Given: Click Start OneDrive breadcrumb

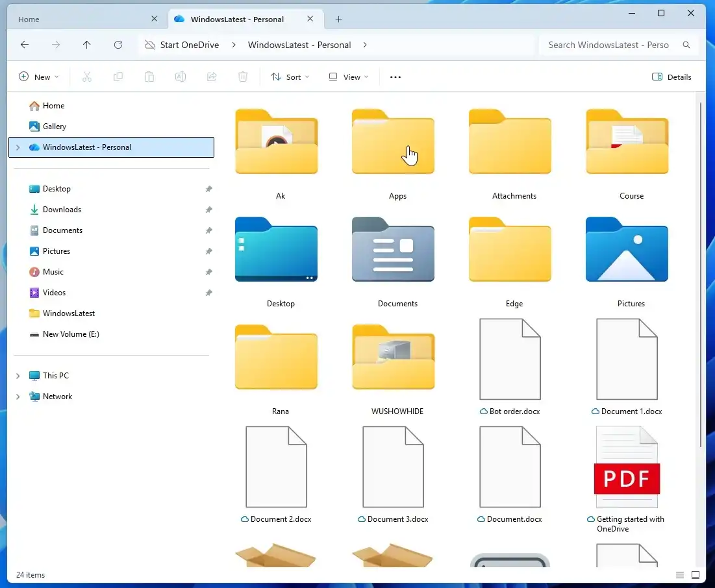Looking at the screenshot, I should pyautogui.click(x=189, y=45).
